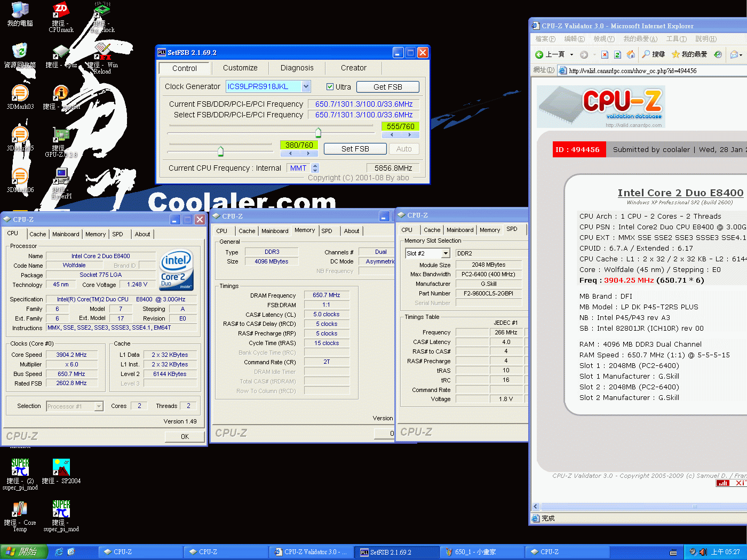Viewport: 747px width, 560px height.
Task: Open the 我的電腦 desktop icon
Action: tap(20, 14)
